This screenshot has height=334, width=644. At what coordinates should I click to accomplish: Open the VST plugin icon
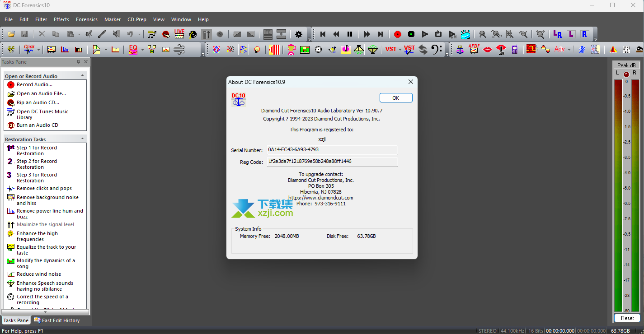coord(391,50)
